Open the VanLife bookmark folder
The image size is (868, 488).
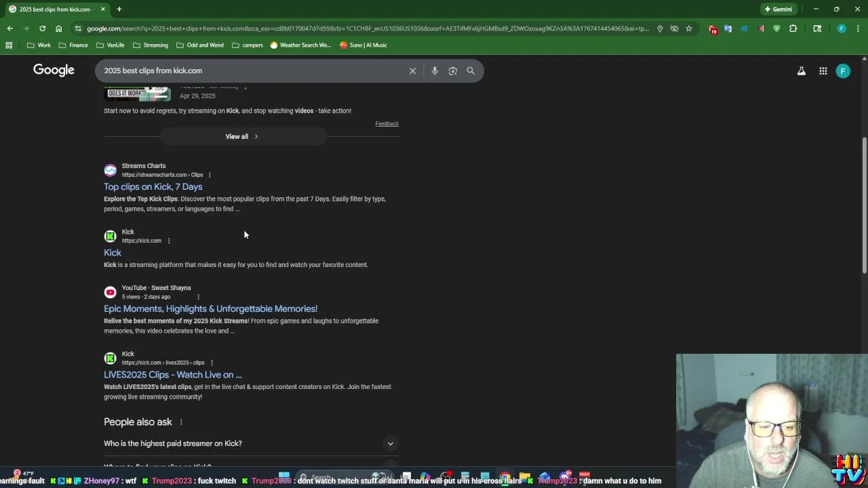(110, 45)
